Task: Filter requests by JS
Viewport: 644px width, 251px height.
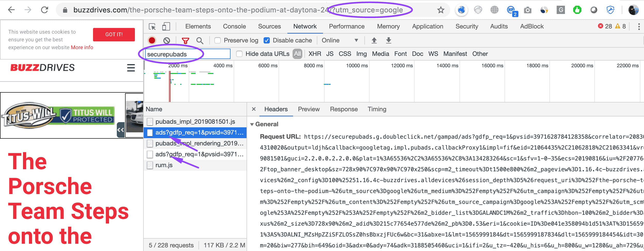Action: coord(330,54)
